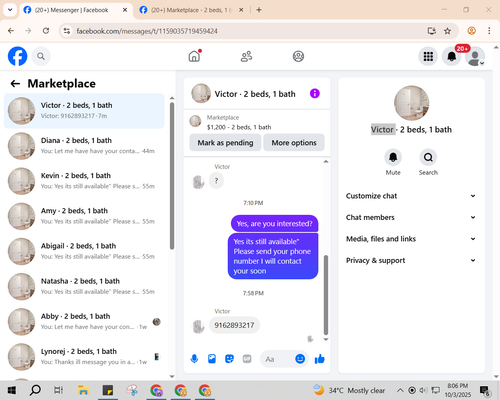This screenshot has height=400, width=500.
Task: Click the large listing avatar in info panel
Action: 411,103
